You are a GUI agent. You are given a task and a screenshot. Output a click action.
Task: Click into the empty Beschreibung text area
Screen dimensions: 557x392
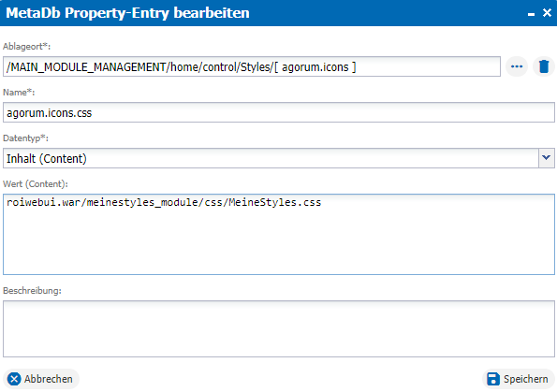coord(279,328)
